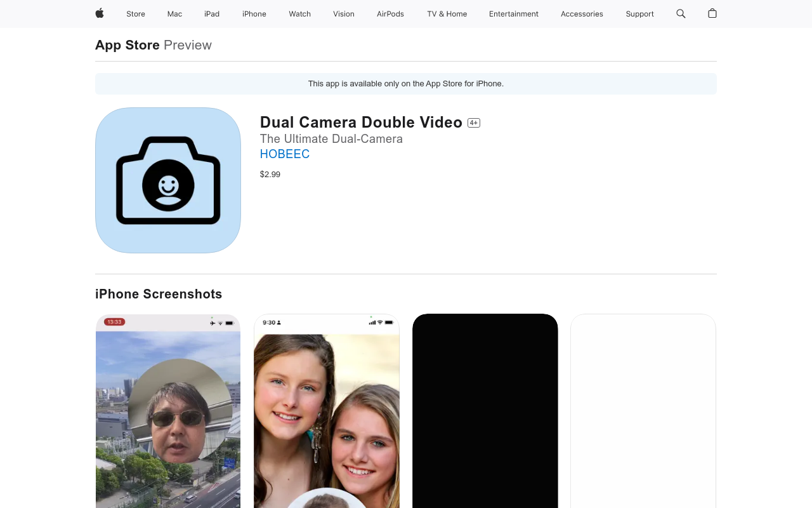Viewport: 812px width, 508px height.
Task: View screenshot of man in circle overlay
Action: tap(168, 411)
